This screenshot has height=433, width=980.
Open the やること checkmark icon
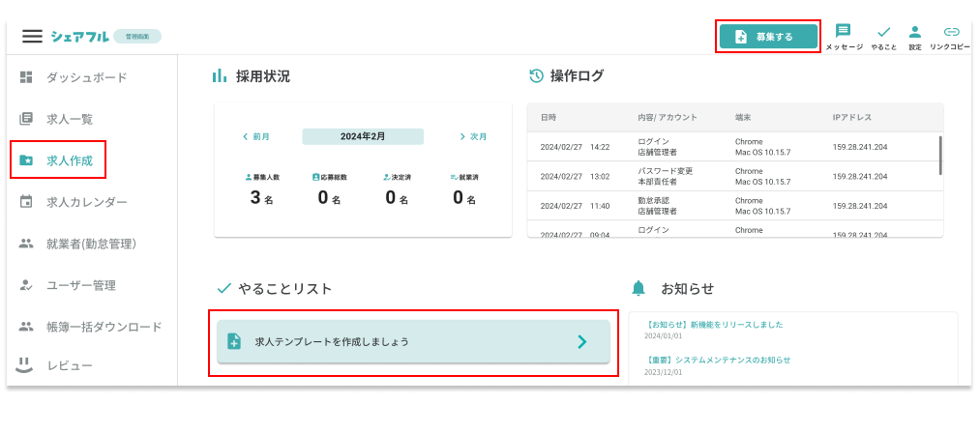click(x=883, y=32)
